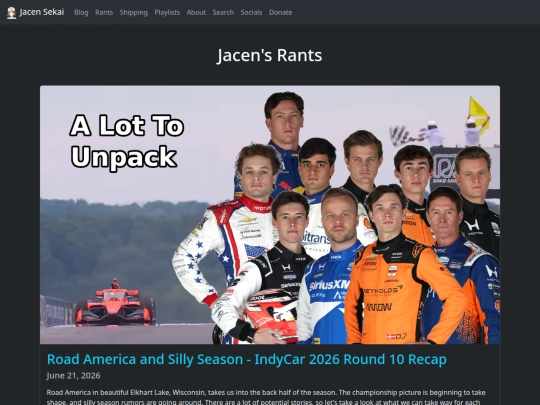Image resolution: width=540 pixels, height=405 pixels.
Task: Click the Jacen Sekai avatar icon
Action: [11, 13]
